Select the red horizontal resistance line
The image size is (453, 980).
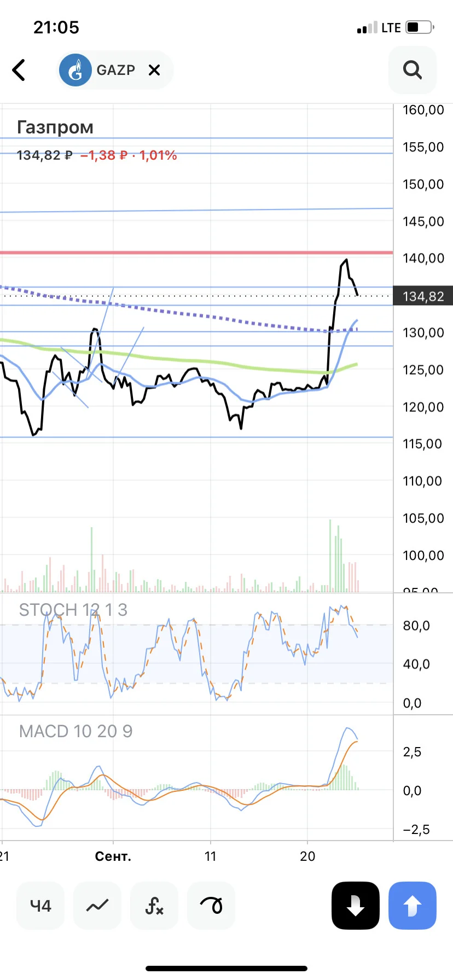click(196, 253)
